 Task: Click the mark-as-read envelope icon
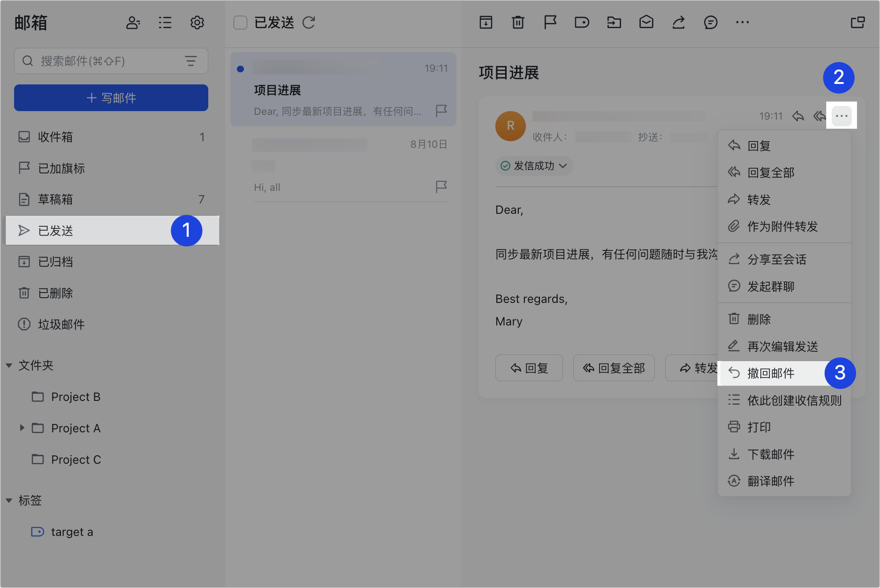pyautogui.click(x=646, y=22)
